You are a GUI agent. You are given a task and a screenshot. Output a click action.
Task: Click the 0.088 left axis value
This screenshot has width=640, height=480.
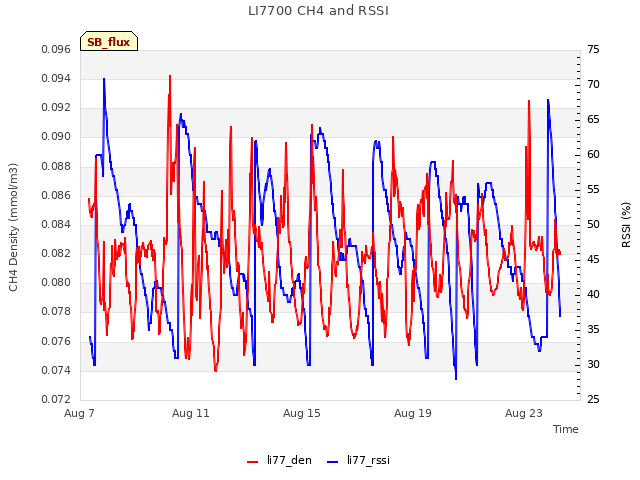coord(56,167)
